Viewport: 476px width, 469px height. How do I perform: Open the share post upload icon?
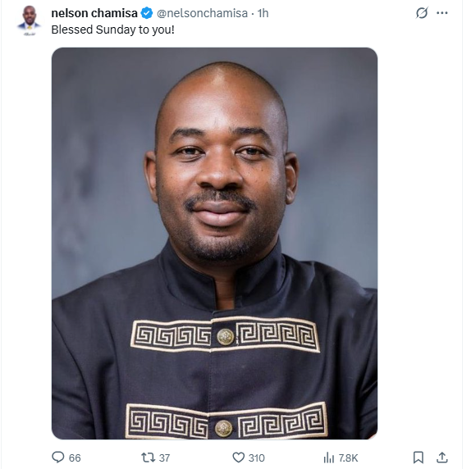tap(442, 458)
